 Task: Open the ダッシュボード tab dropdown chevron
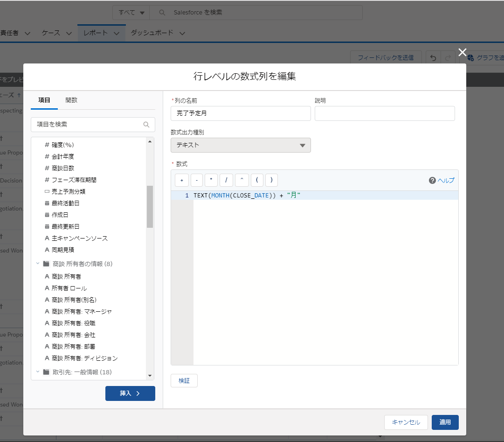tap(182, 33)
